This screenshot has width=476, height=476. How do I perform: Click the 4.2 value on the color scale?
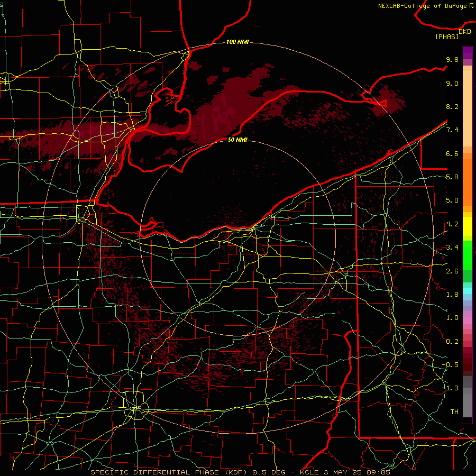(x=452, y=224)
